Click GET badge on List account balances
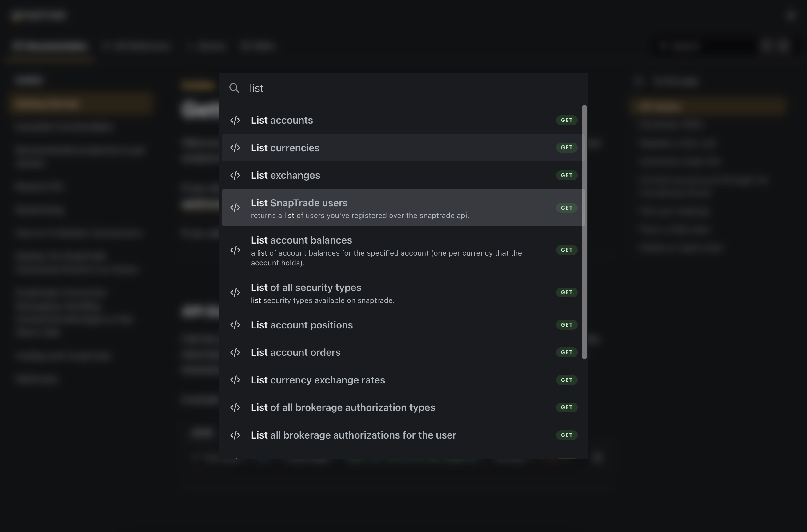This screenshot has height=532, width=807. [x=567, y=250]
